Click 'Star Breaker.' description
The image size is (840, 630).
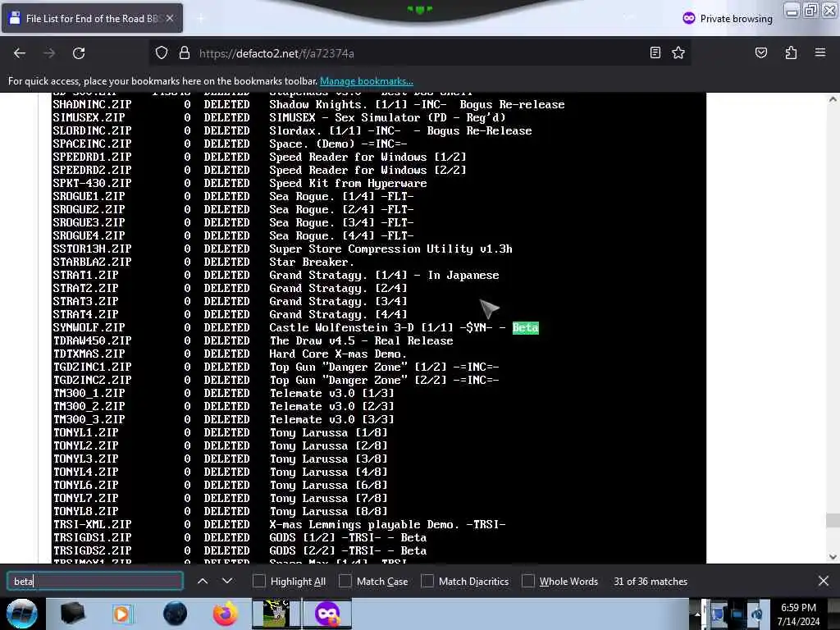coord(312,262)
